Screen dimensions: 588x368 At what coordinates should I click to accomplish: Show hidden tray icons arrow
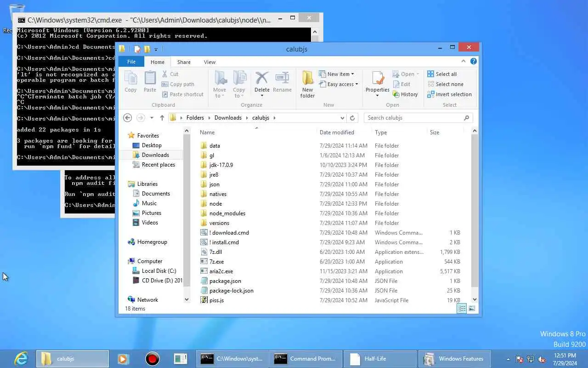pyautogui.click(x=508, y=359)
